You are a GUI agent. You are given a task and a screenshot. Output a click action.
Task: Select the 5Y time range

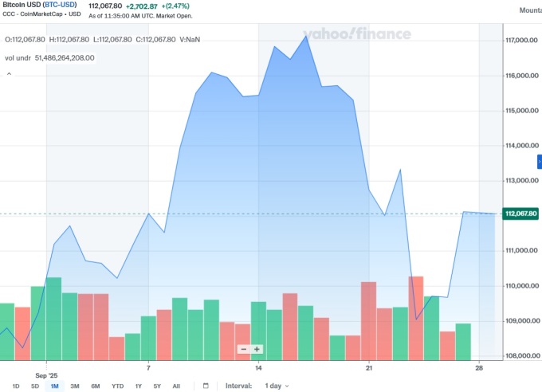pyautogui.click(x=157, y=386)
